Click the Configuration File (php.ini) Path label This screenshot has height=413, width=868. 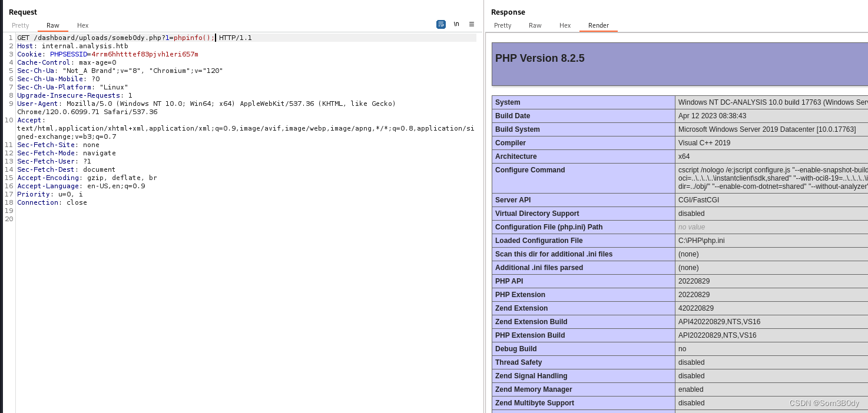point(549,227)
